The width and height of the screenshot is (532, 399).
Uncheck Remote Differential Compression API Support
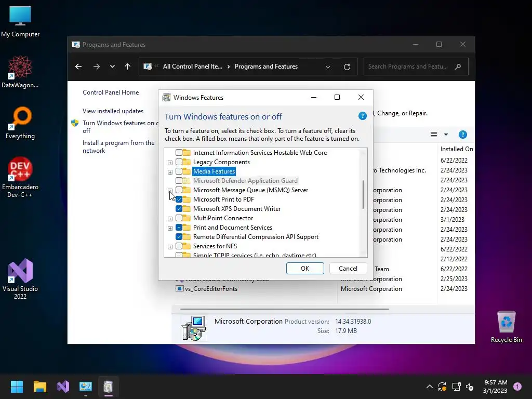pos(179,236)
